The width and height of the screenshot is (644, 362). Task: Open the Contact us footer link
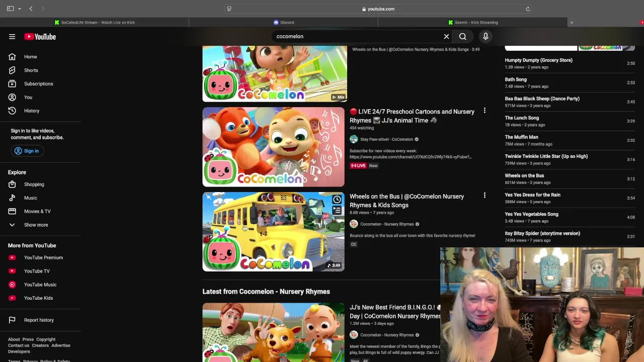point(19,345)
